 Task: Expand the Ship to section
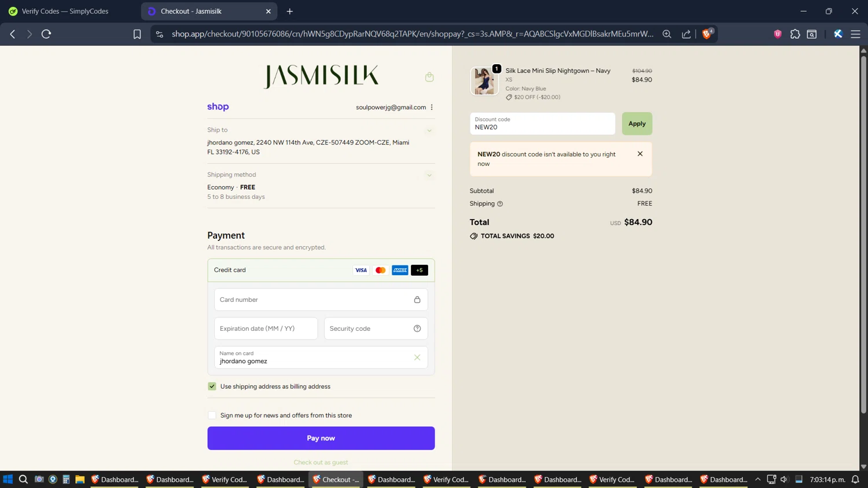pos(429,131)
